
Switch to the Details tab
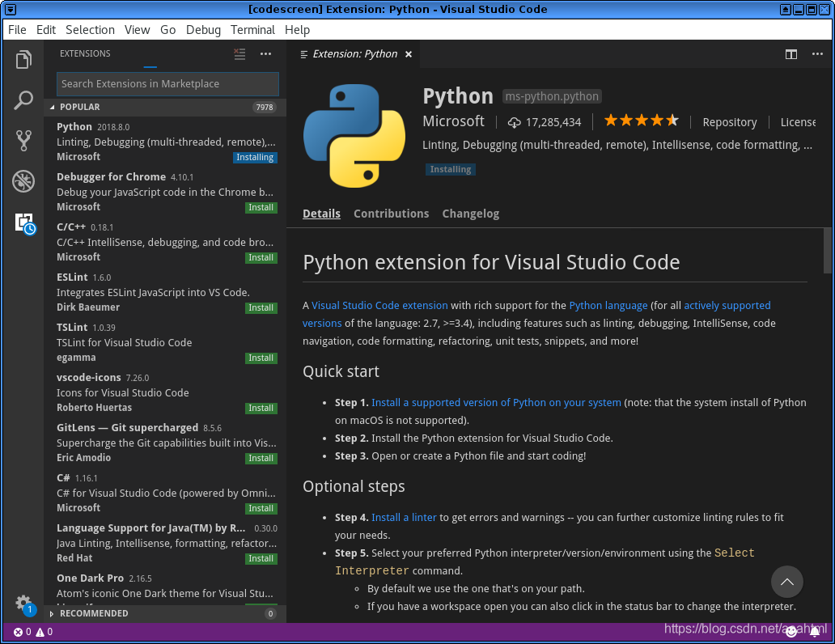click(x=321, y=214)
